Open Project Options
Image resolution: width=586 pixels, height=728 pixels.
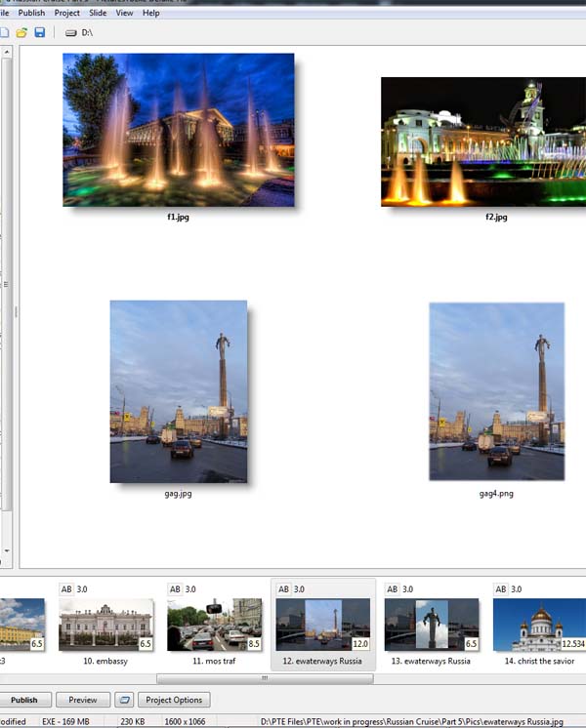tap(174, 700)
